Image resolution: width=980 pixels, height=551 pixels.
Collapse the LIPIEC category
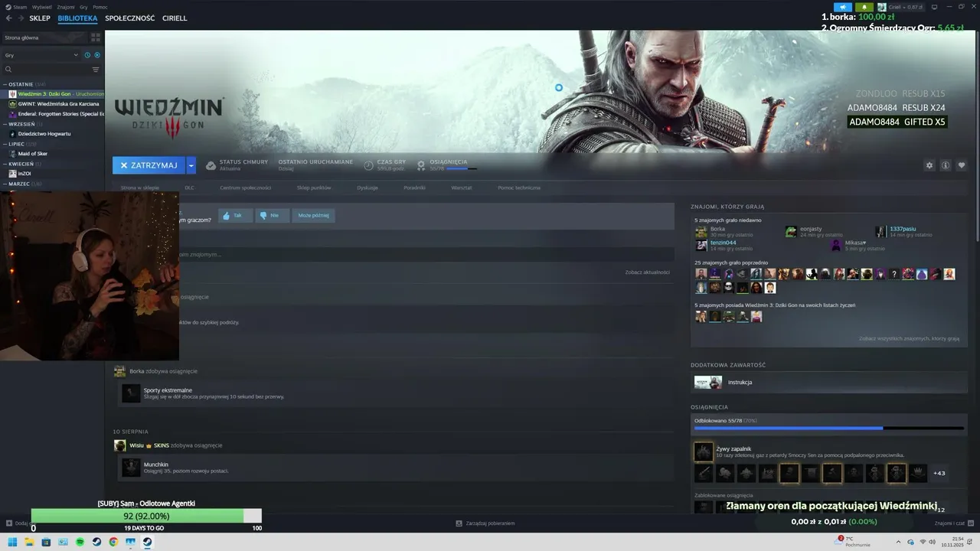5,144
